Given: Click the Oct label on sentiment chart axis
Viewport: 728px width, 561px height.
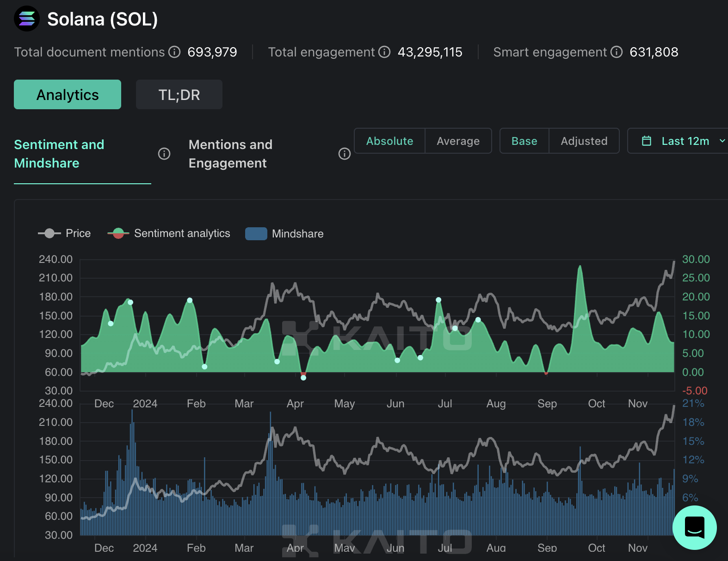Looking at the screenshot, I should pyautogui.click(x=597, y=404).
